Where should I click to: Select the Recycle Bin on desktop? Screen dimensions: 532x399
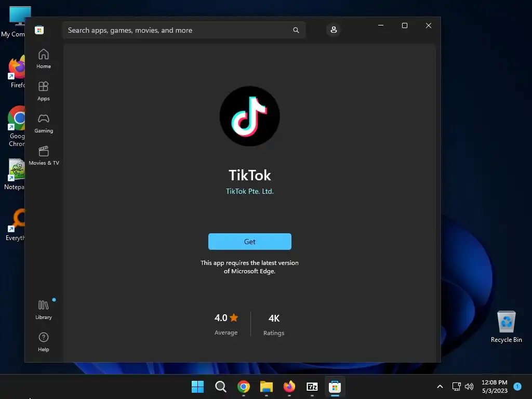506,327
